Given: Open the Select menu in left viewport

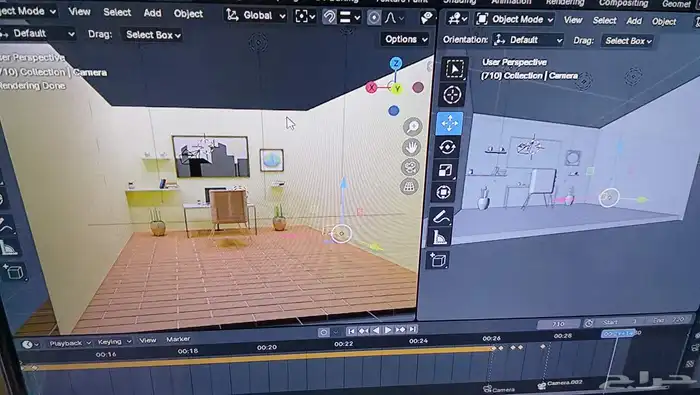Looking at the screenshot, I should [x=117, y=12].
